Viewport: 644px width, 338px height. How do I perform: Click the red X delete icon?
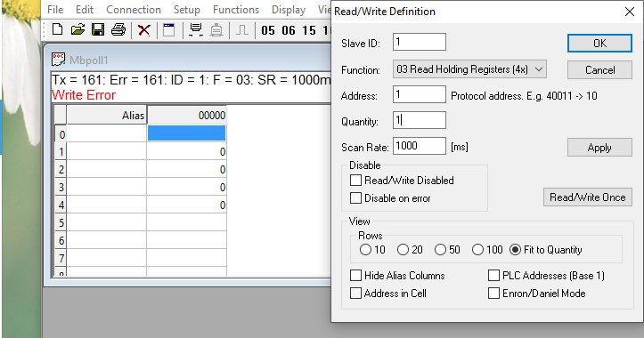[143, 30]
